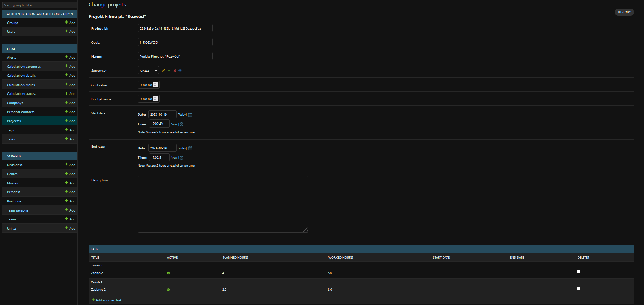The width and height of the screenshot is (644, 305).
Task: Click Add next to Movies
Action: point(70,183)
